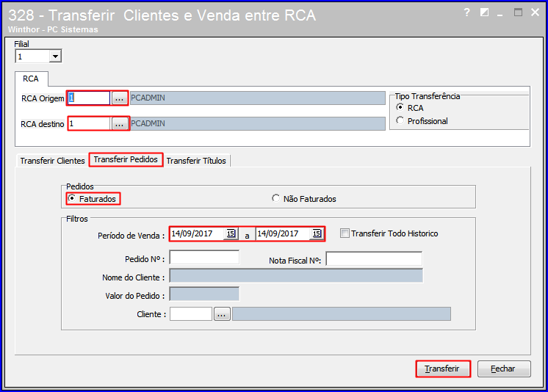Click the title bar window-mode icon beside help
The height and width of the screenshot is (392, 548).
[484, 13]
